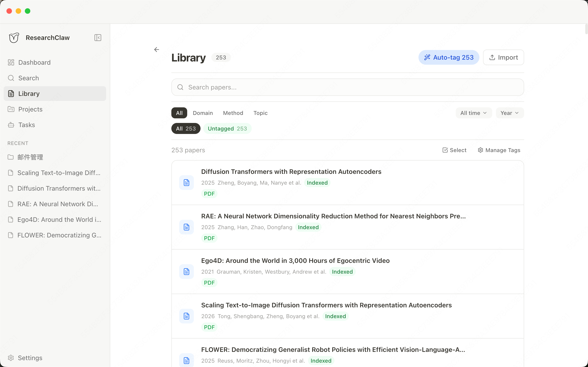The height and width of the screenshot is (367, 588).
Task: Click the document icon beside the Ego4D paper
Action: 186,271
